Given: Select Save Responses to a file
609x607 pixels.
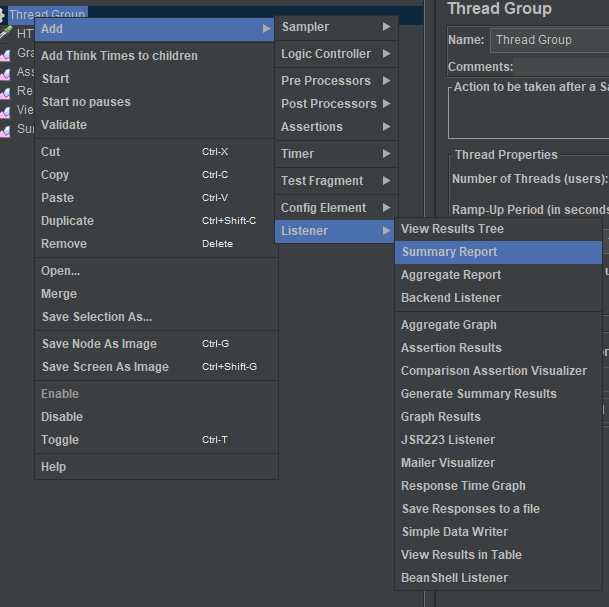Looking at the screenshot, I should tap(498, 509).
